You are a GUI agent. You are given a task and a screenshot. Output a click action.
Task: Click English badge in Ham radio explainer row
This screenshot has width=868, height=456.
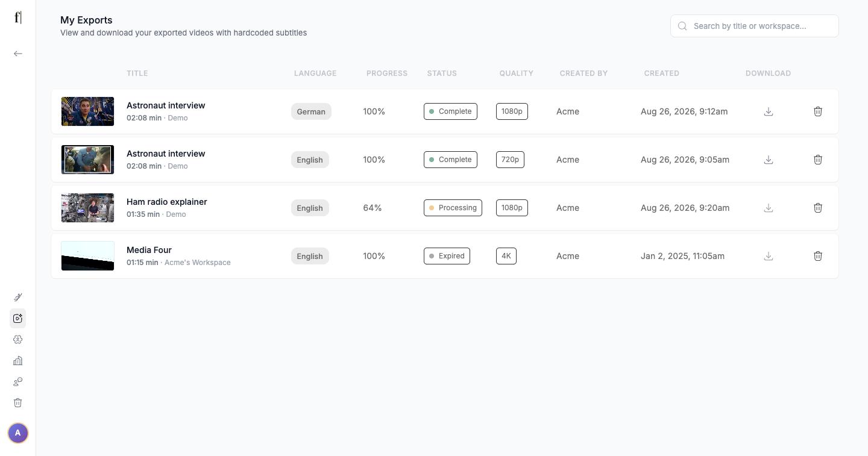coord(310,208)
